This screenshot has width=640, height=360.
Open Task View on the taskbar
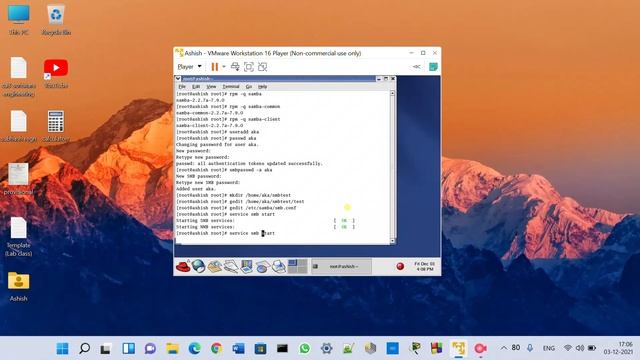click(106, 349)
